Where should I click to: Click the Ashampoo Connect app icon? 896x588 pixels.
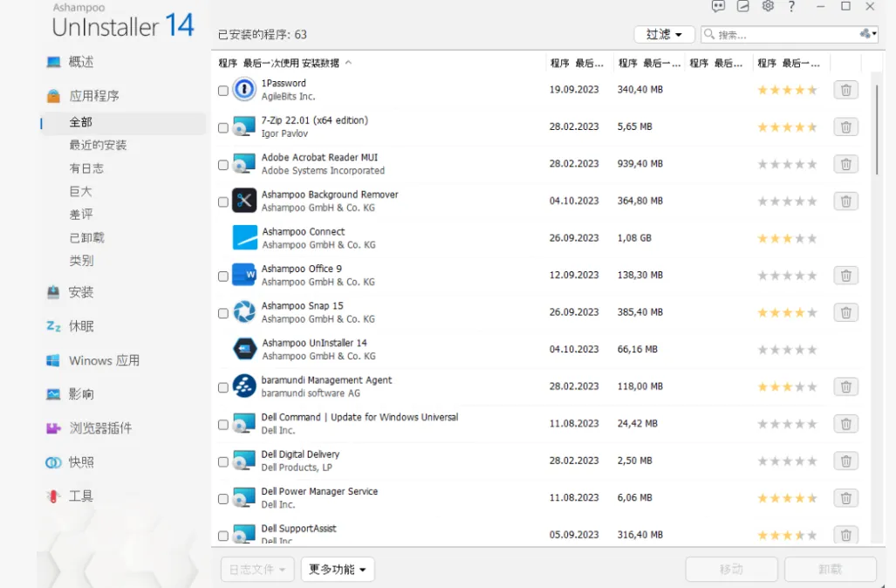point(245,237)
